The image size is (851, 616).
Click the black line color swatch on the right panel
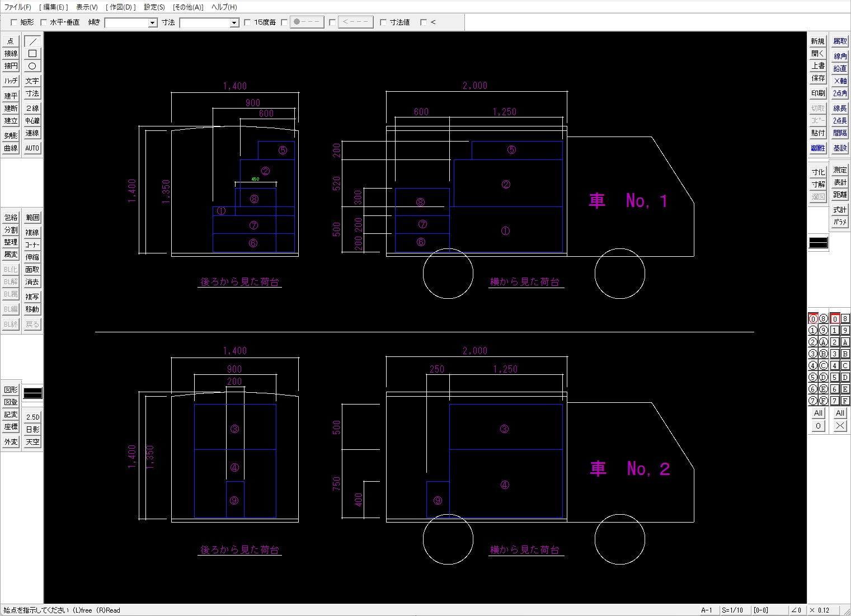(x=818, y=243)
